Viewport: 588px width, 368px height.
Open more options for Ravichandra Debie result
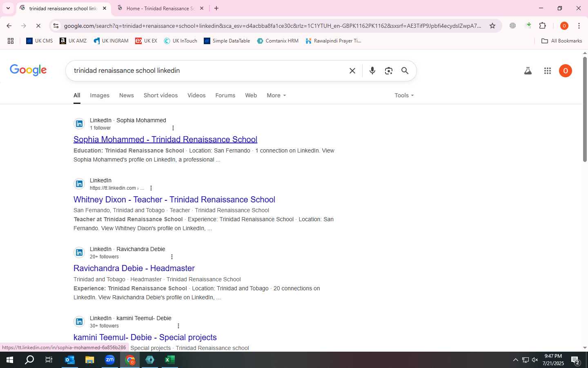pyautogui.click(x=172, y=257)
